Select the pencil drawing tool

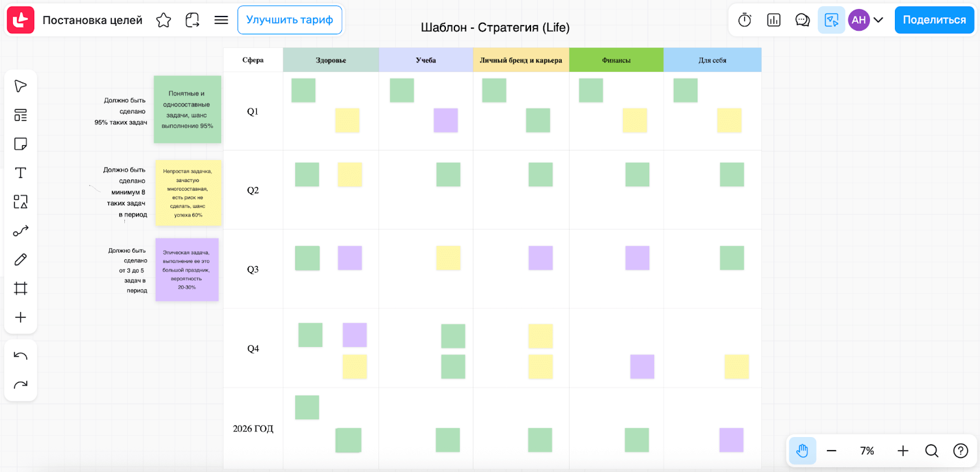(x=20, y=260)
